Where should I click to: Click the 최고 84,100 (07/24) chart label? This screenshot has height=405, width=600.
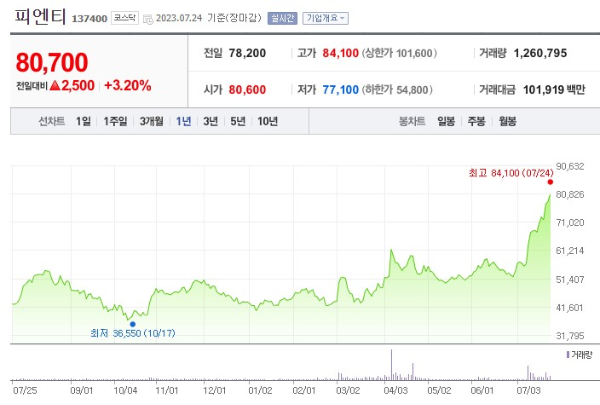(511, 173)
